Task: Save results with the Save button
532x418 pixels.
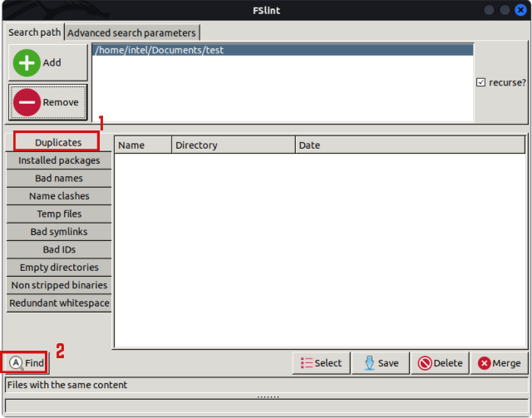Action: pos(380,363)
